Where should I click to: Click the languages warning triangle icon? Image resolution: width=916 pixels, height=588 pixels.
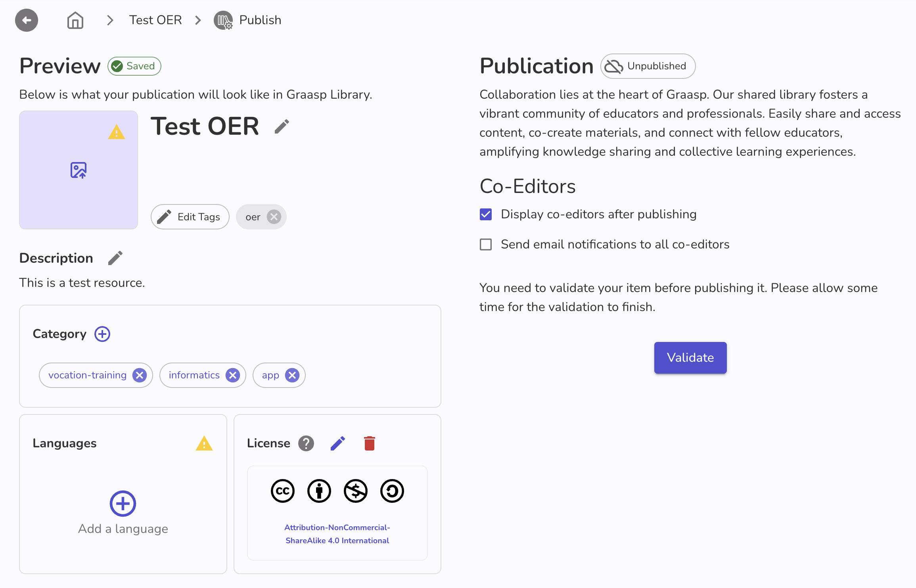(204, 444)
